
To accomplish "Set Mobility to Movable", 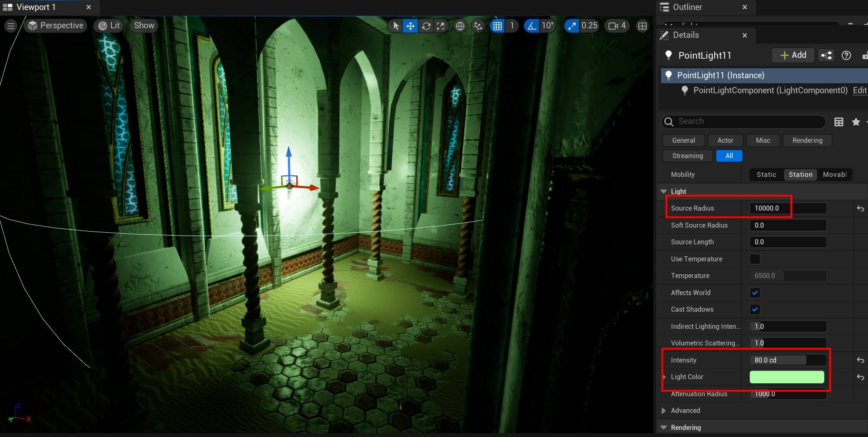I will pos(834,175).
